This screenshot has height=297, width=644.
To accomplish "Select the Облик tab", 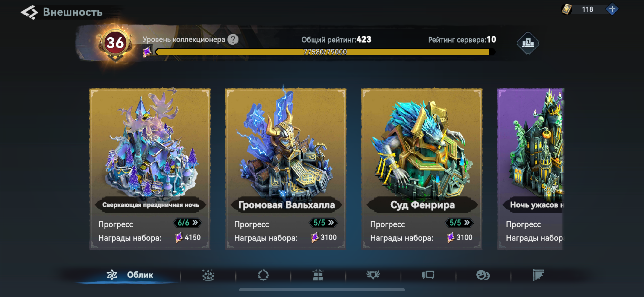I will [129, 275].
